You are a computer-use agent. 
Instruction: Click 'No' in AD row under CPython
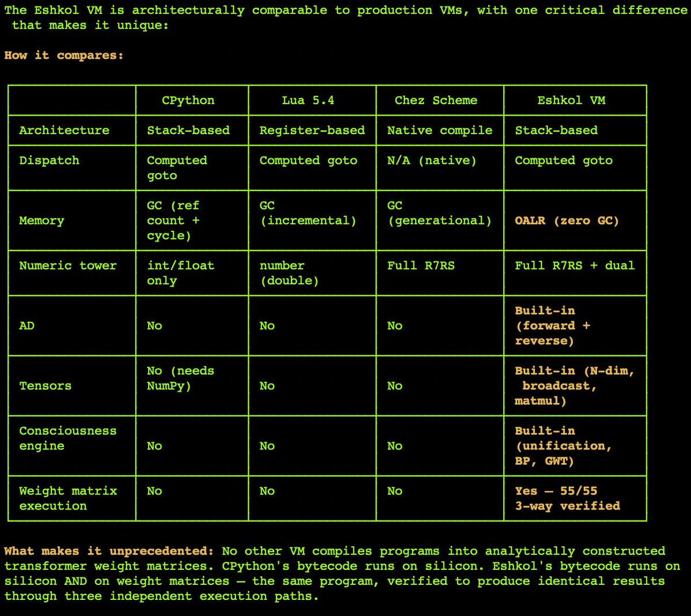coord(154,326)
